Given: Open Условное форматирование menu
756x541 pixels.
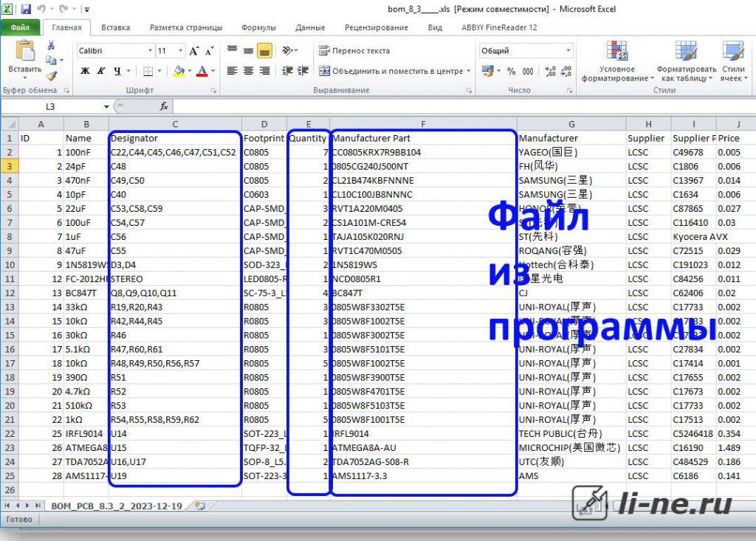Looking at the screenshot, I should point(617,61).
